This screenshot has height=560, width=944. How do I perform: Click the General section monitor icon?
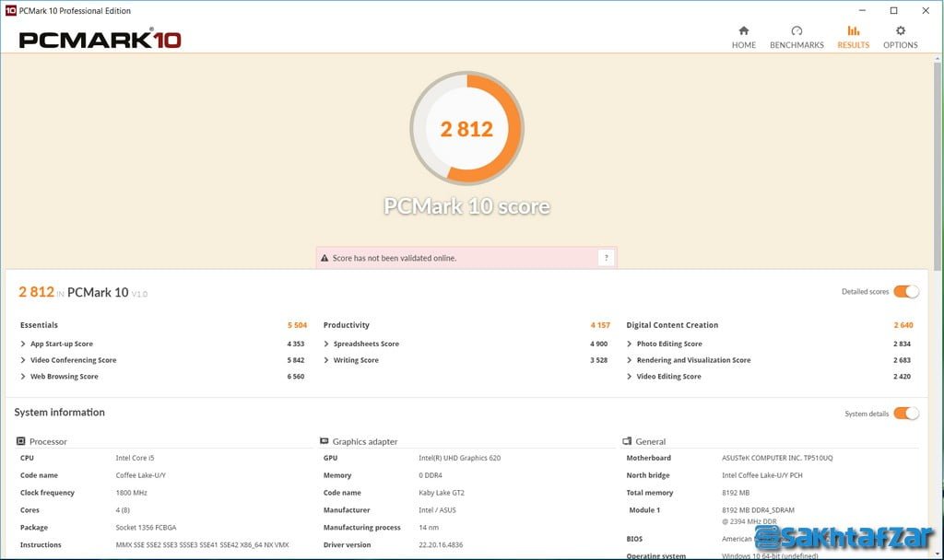pos(627,441)
